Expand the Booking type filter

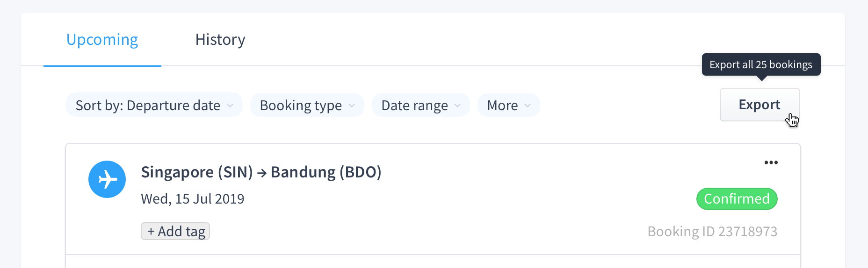tap(307, 105)
